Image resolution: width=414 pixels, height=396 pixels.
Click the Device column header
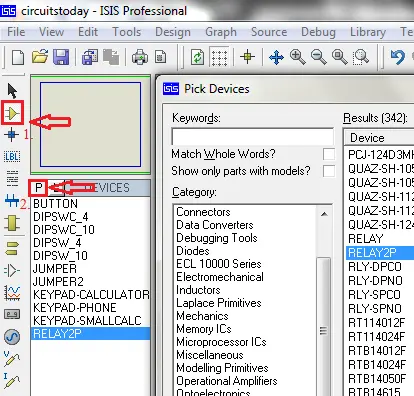coord(379,138)
